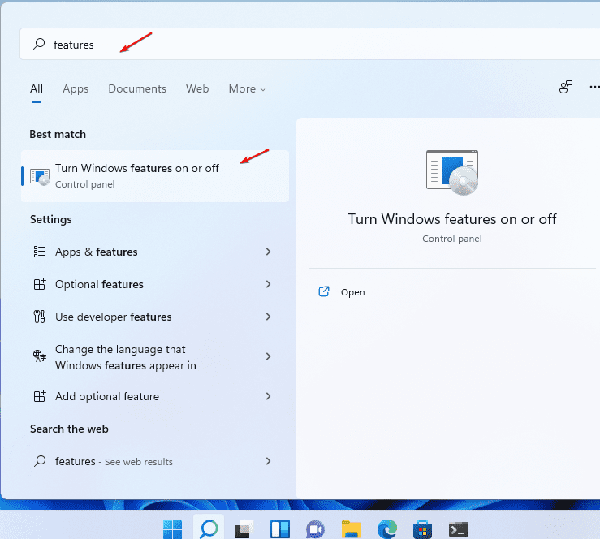Open the Widgets panel icon
Image resolution: width=600 pixels, height=539 pixels.
coord(281,528)
